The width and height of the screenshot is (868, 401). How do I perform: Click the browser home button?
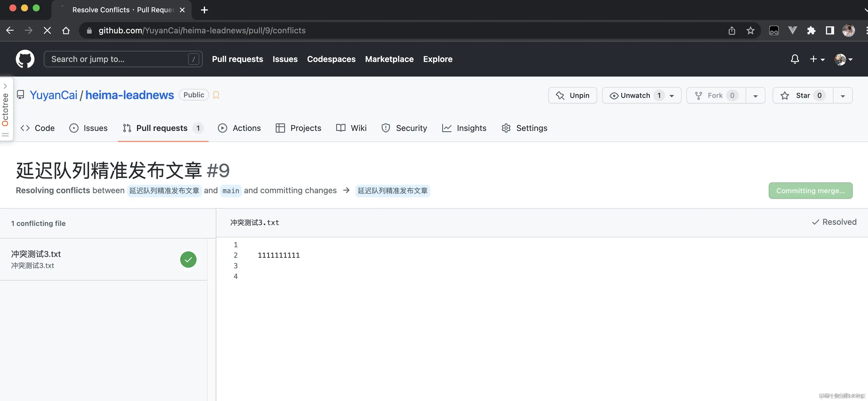[x=66, y=31]
